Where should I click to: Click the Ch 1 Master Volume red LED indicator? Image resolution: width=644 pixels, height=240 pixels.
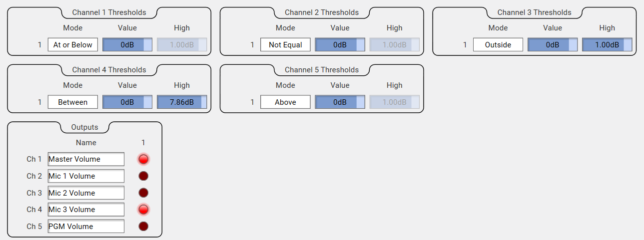click(143, 159)
